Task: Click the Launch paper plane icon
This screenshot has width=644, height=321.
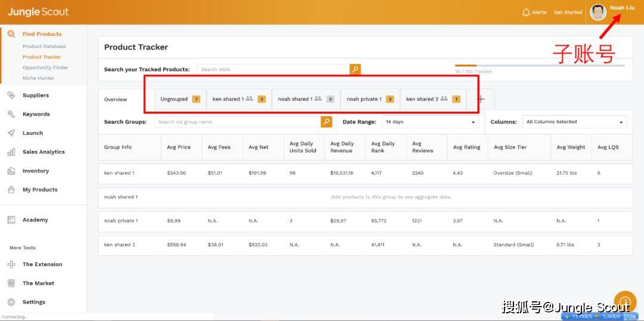Action: [x=11, y=133]
